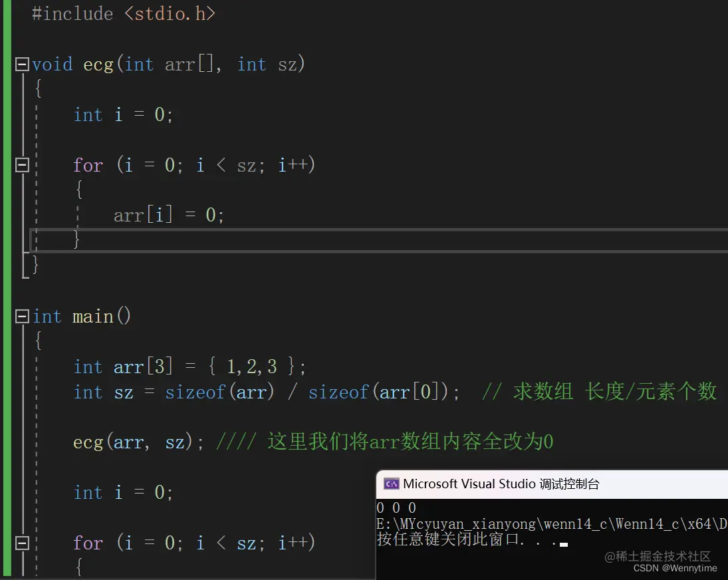The width and height of the screenshot is (728, 580).
Task: Click the '0 0 0' console output line
Action: click(396, 508)
